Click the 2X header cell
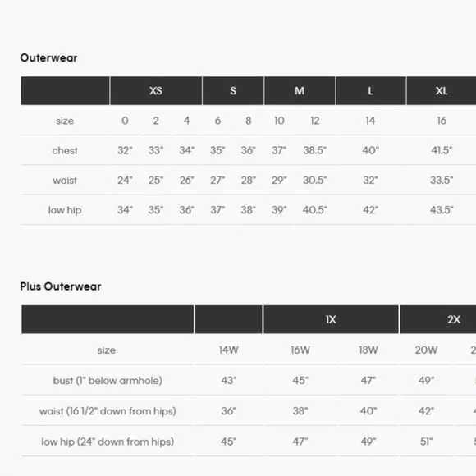 tap(454, 319)
